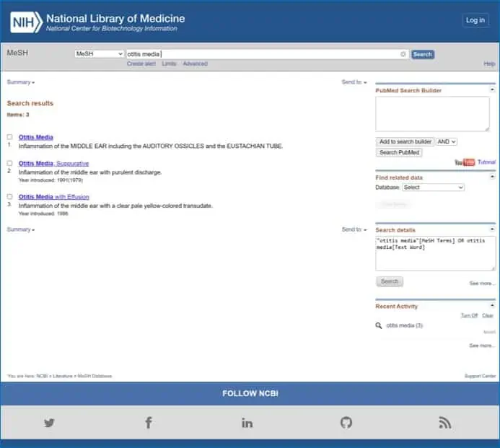
Task: Select the Otitis Media, Suppurative checkbox
Action: [x=10, y=164]
